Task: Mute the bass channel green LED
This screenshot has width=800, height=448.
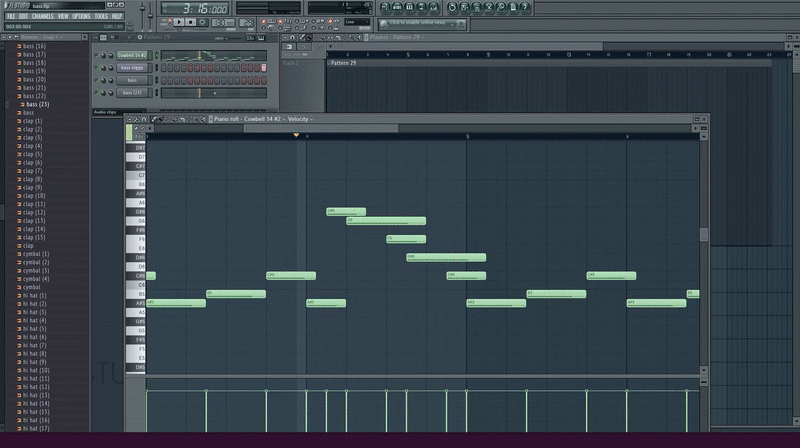Action: point(96,80)
